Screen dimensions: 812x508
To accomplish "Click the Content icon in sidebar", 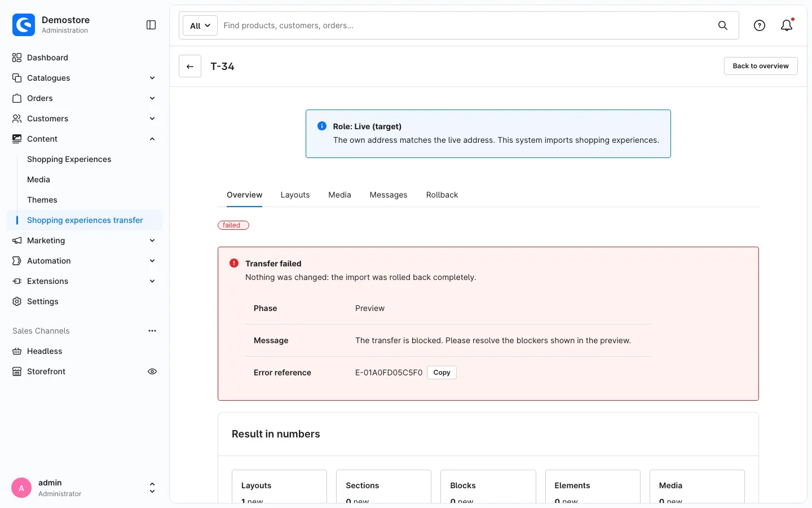I will [x=17, y=139].
